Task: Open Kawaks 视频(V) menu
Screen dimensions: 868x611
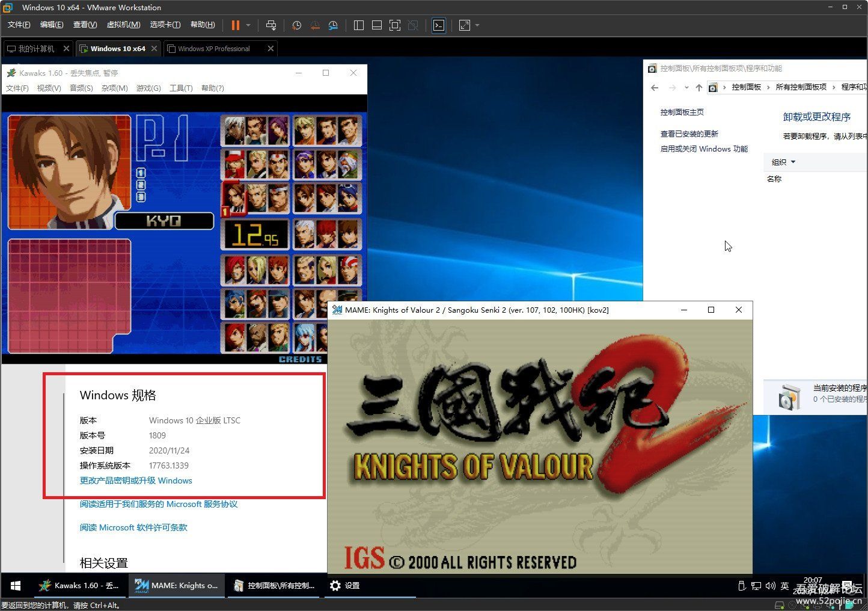Action: [x=49, y=88]
